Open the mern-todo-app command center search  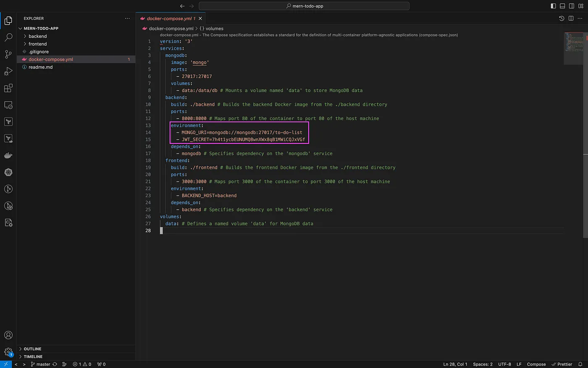click(304, 6)
